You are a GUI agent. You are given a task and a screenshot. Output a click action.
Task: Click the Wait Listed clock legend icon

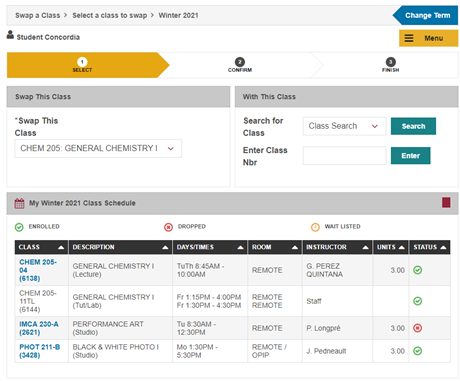point(315,227)
